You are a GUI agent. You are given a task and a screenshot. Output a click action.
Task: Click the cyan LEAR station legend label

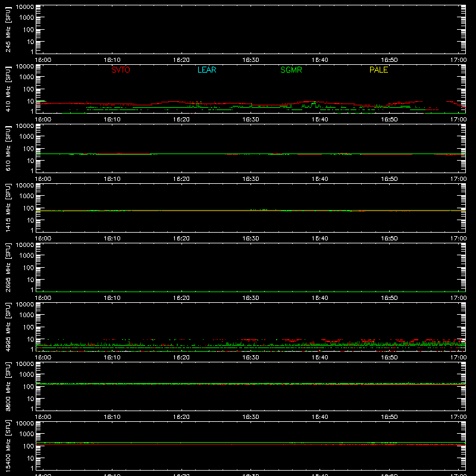(206, 70)
